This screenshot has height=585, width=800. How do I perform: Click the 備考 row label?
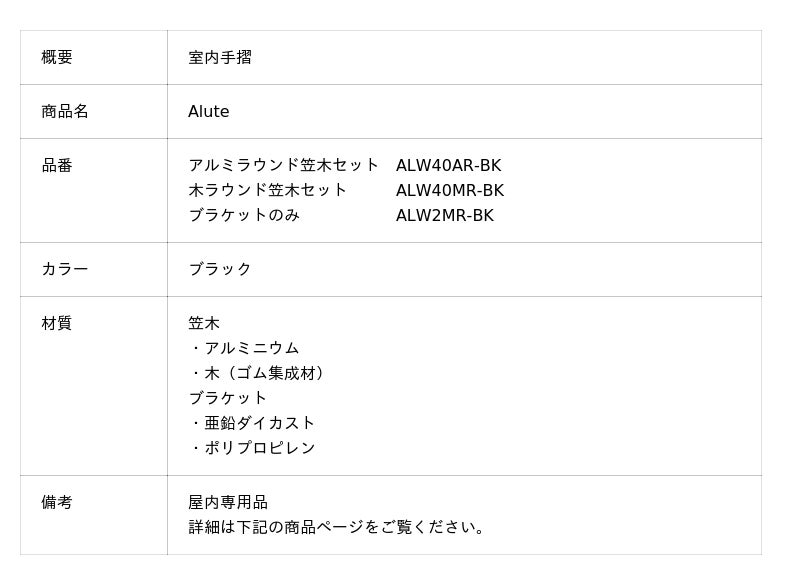[57, 502]
